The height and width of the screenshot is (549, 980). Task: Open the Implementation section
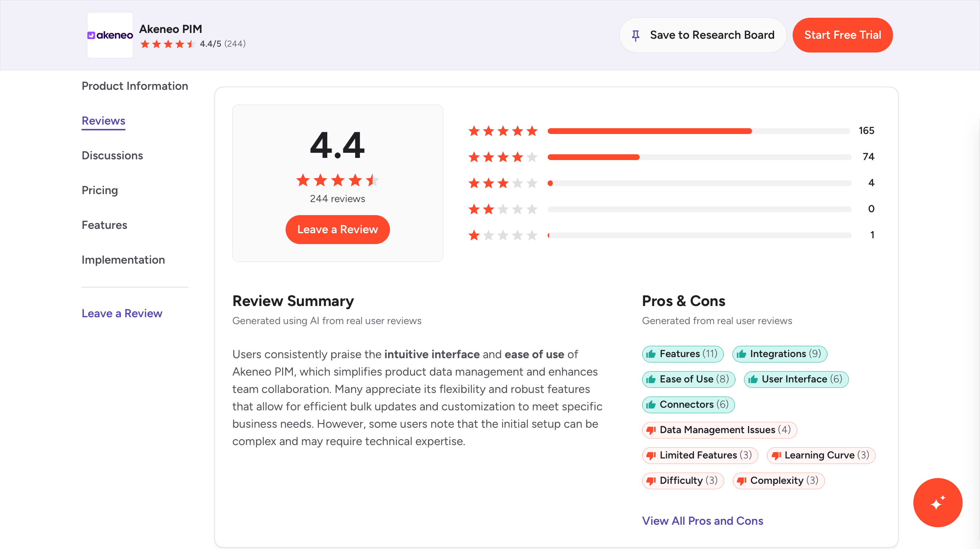pyautogui.click(x=123, y=260)
